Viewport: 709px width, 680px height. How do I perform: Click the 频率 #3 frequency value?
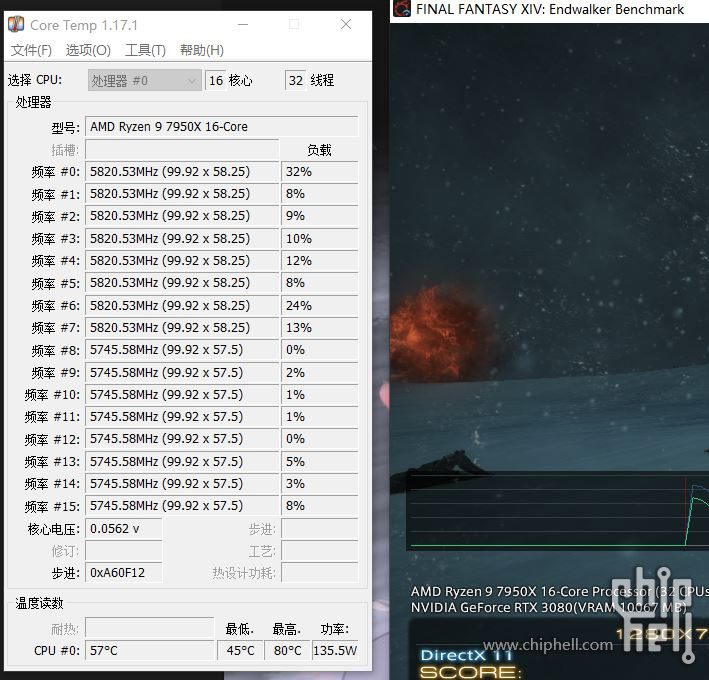click(182, 239)
